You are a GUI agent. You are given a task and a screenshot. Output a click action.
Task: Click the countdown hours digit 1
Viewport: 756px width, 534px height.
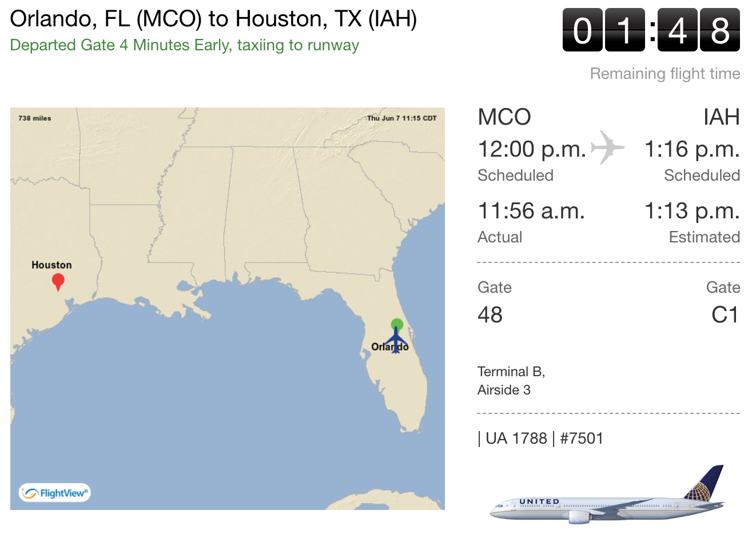point(625,30)
